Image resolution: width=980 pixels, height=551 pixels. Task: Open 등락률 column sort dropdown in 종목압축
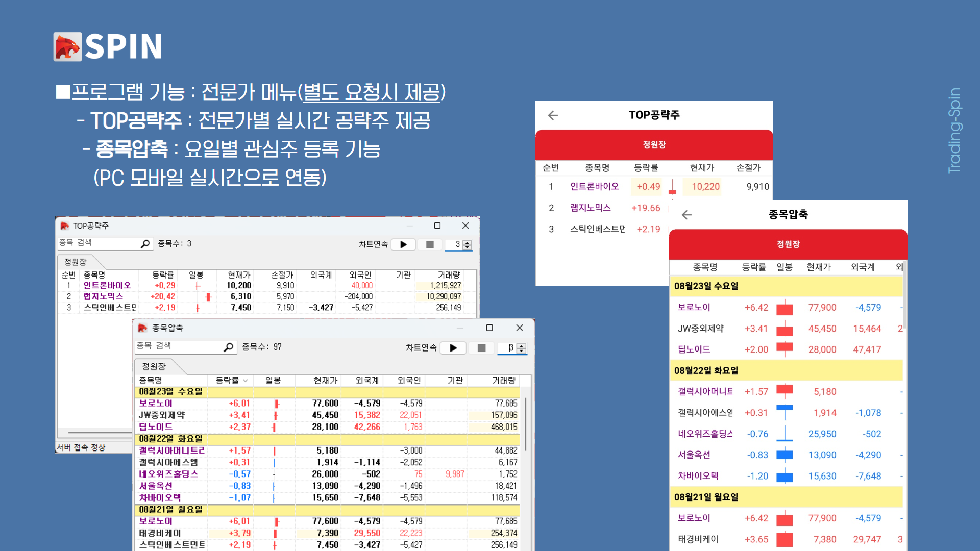coord(246,381)
